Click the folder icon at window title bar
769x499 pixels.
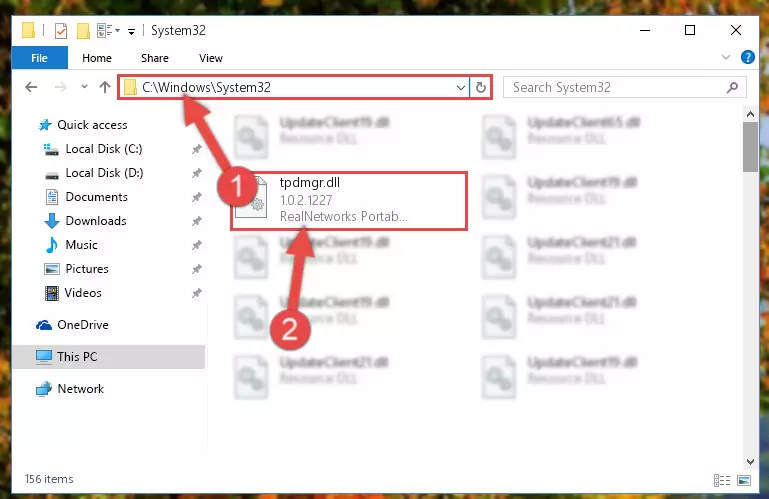(x=28, y=30)
